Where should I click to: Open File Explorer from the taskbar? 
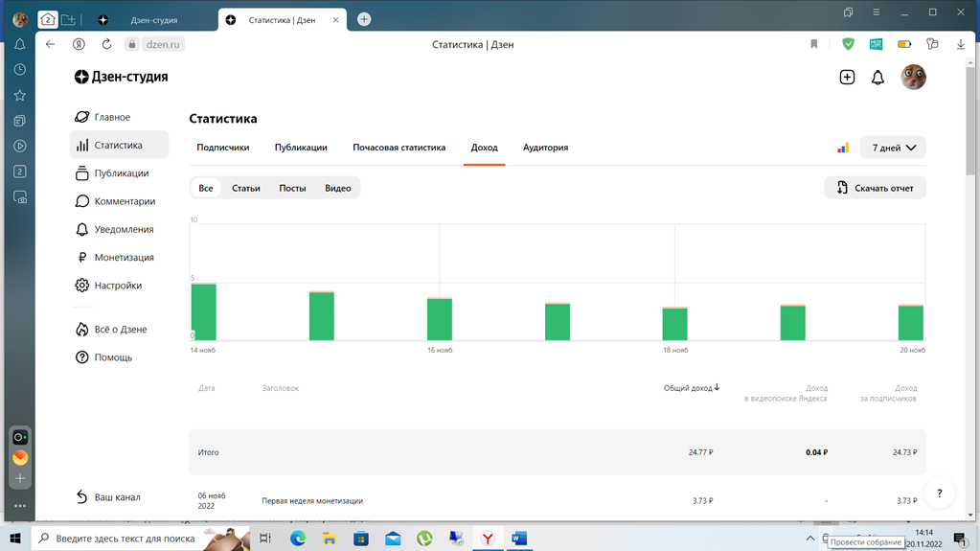click(x=330, y=539)
